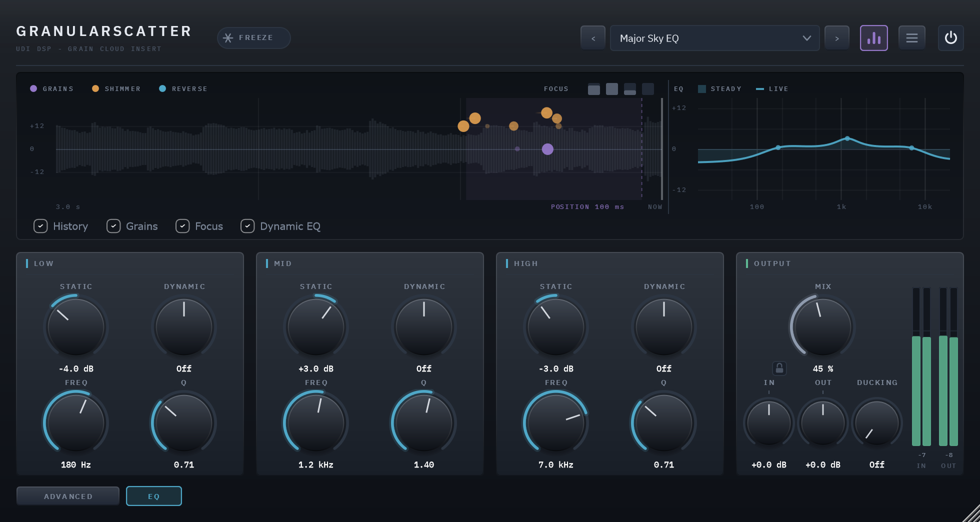Select the fourth Focus mode square
Image resolution: width=980 pixels, height=522 pixels.
point(648,89)
